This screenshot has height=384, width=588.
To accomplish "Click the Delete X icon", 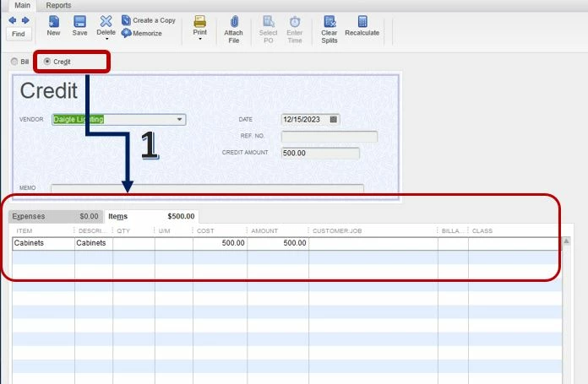I will tap(106, 21).
